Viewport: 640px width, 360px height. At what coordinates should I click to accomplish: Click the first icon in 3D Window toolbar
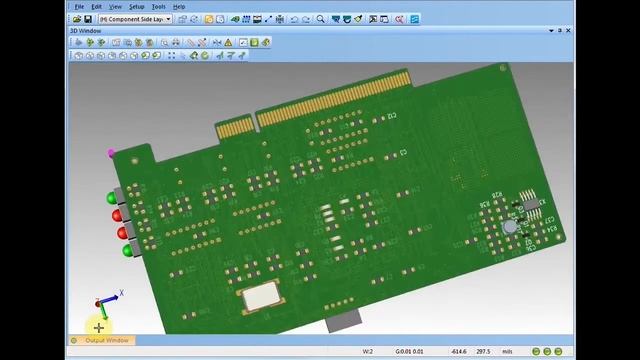click(x=79, y=42)
